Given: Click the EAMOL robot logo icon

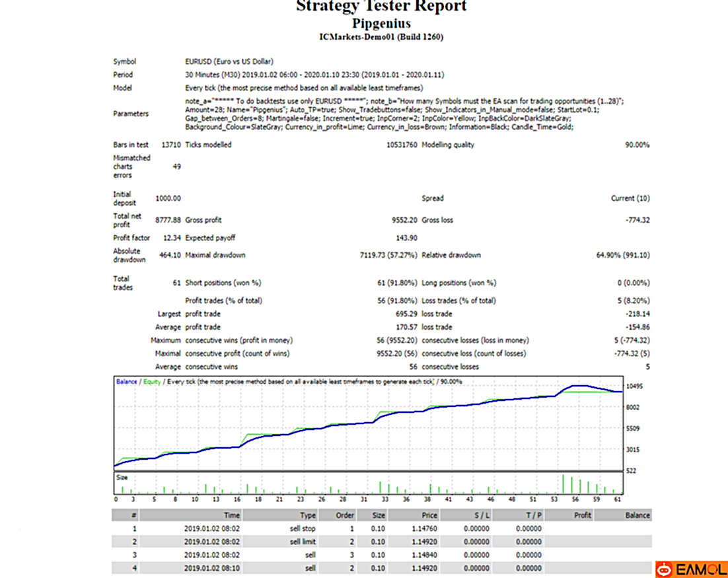Looking at the screenshot, I should 665,569.
